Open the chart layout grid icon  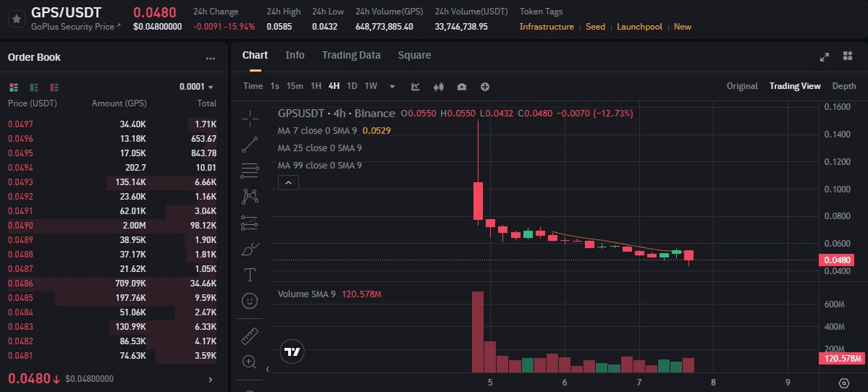click(848, 56)
